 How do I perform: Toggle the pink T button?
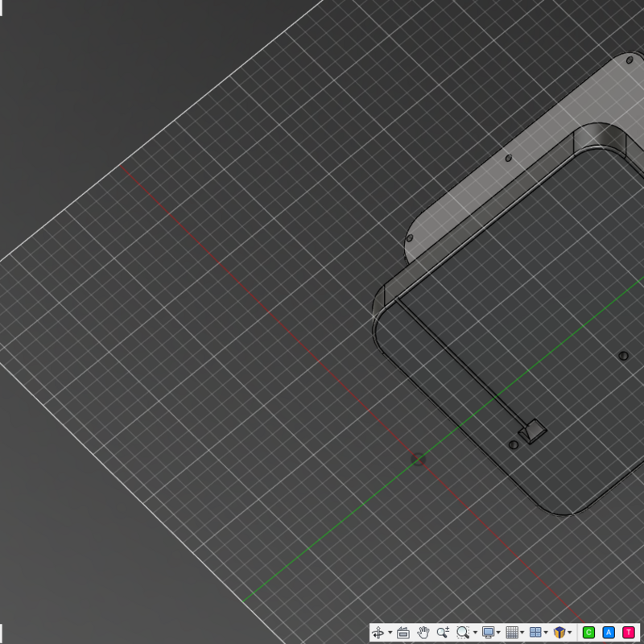(x=629, y=633)
